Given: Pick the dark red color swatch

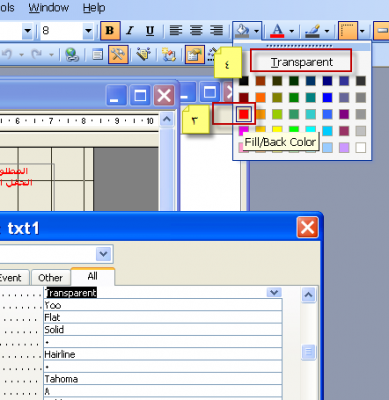Looking at the screenshot, I should (x=244, y=97).
